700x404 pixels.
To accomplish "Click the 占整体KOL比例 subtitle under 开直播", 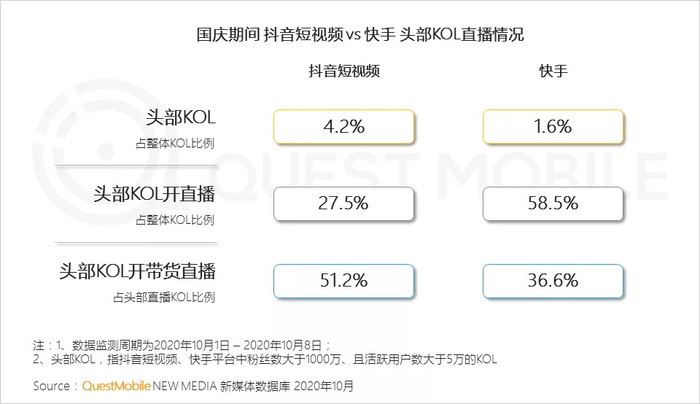I will coord(175,220).
